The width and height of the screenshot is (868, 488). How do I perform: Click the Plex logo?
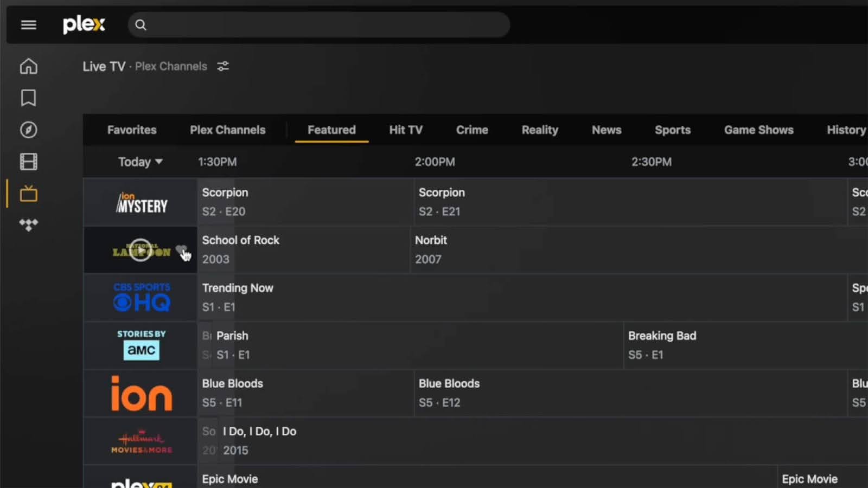tap(84, 24)
